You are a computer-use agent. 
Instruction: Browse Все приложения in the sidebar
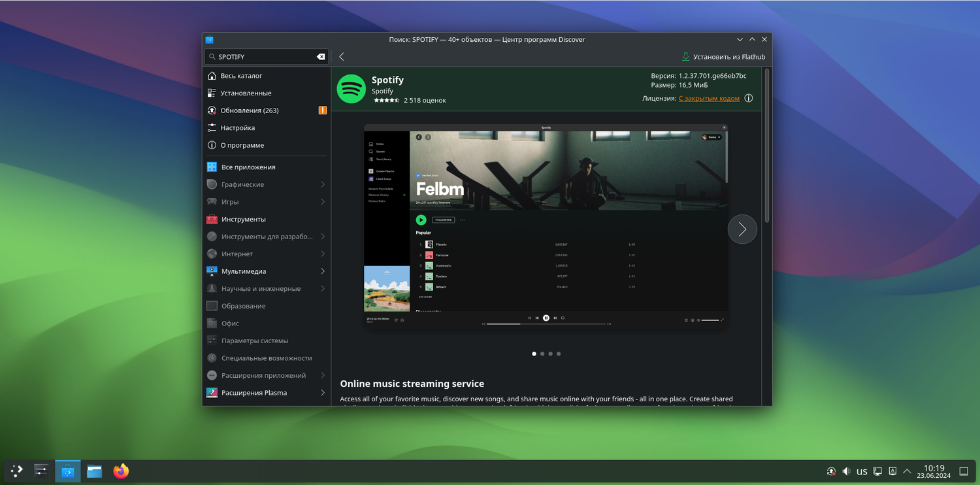(x=267, y=167)
